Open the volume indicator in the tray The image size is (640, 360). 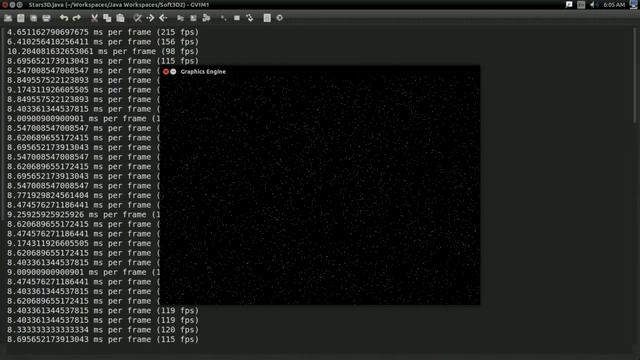tap(593, 4)
